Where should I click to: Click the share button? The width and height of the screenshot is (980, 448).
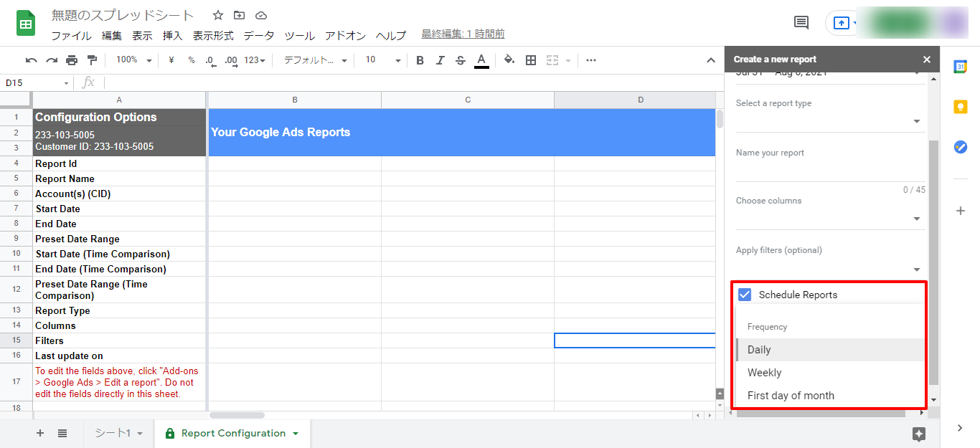(842, 23)
